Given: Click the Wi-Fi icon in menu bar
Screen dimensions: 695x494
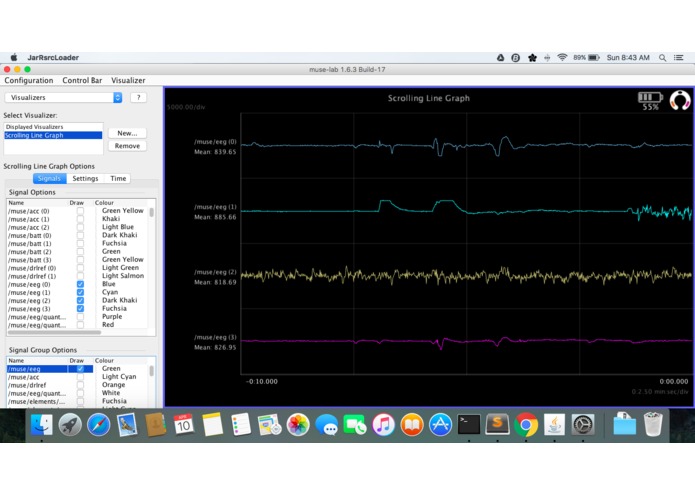Looking at the screenshot, I should point(562,58).
